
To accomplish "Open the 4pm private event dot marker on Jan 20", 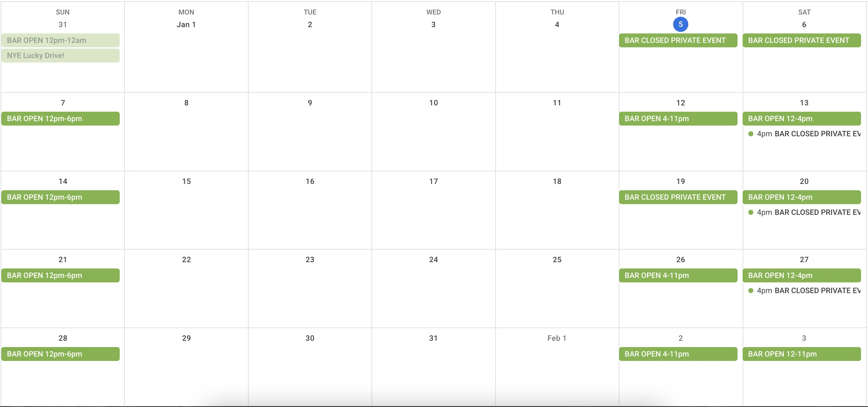I will coord(751,212).
